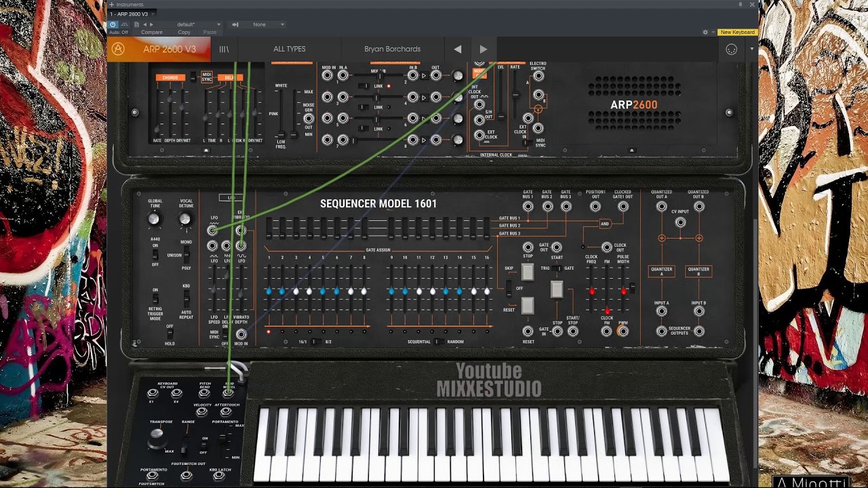Viewport: 868px width, 488px height.
Task: Click the Gate Bus 2 jack
Action: click(x=547, y=206)
